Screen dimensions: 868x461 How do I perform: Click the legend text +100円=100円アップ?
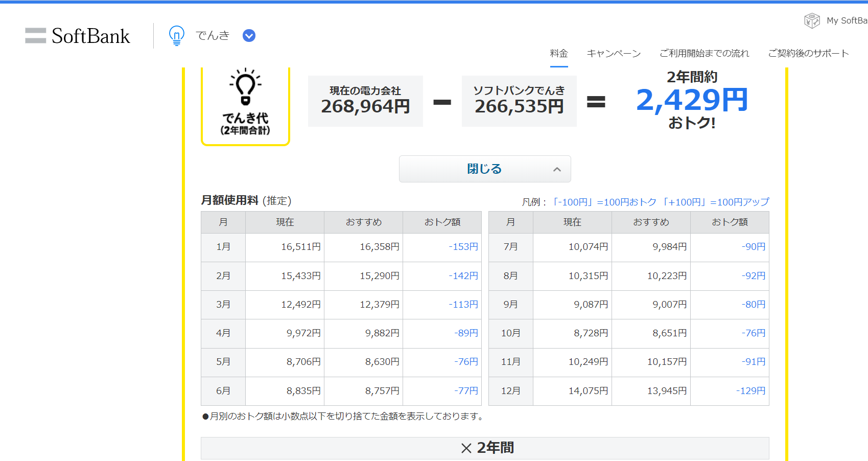coord(716,202)
